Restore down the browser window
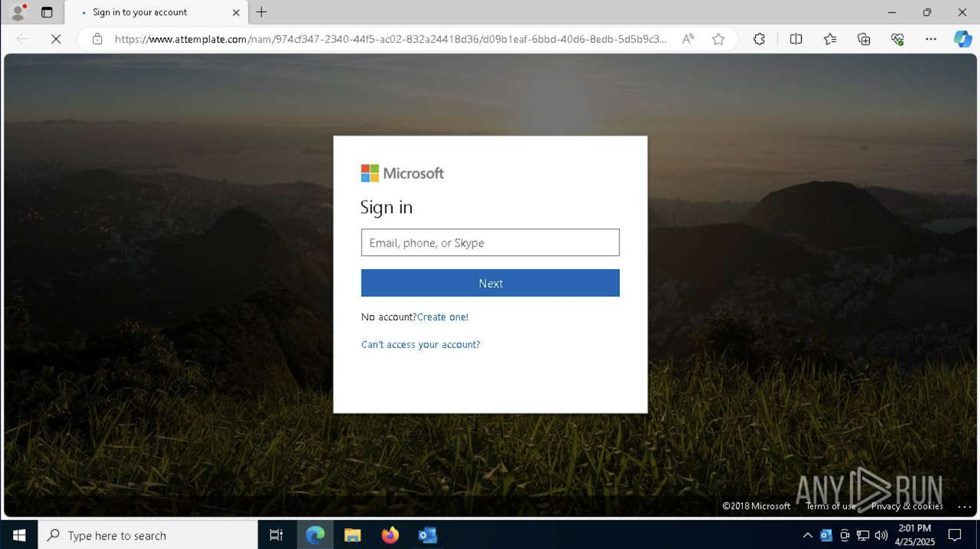Viewport: 980px width, 549px height. pos(927,12)
